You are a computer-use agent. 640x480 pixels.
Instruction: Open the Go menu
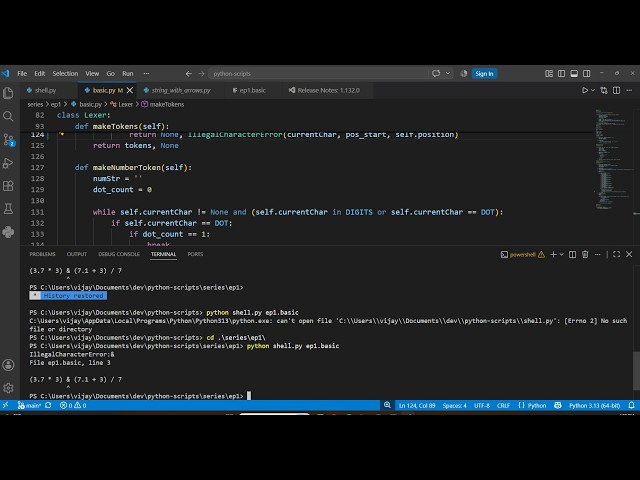(111, 73)
